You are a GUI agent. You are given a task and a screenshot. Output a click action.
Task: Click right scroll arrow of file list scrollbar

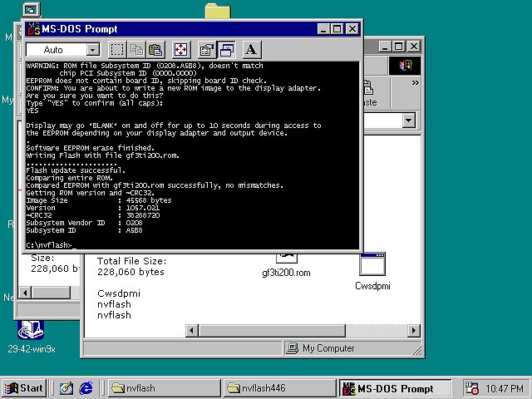(414, 331)
